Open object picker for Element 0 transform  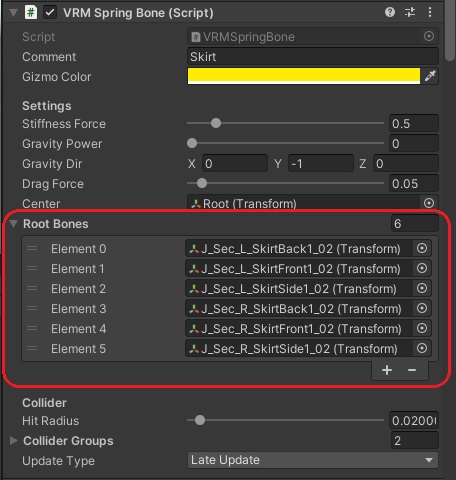[422, 248]
